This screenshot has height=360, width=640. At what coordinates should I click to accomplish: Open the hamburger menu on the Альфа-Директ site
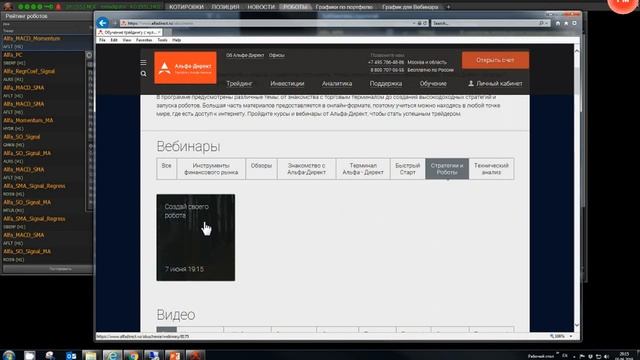(143, 62)
